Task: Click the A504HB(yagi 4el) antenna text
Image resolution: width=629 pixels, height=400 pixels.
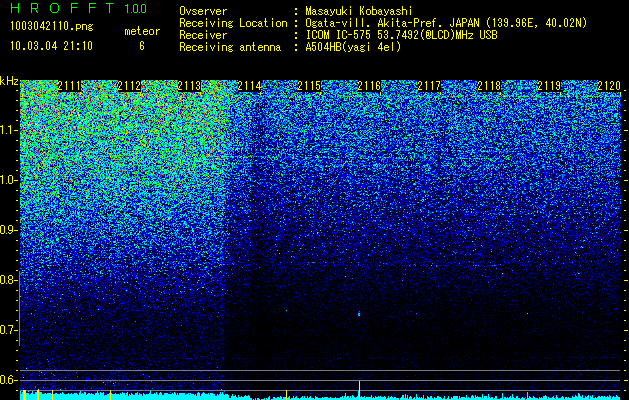Action: [x=353, y=47]
